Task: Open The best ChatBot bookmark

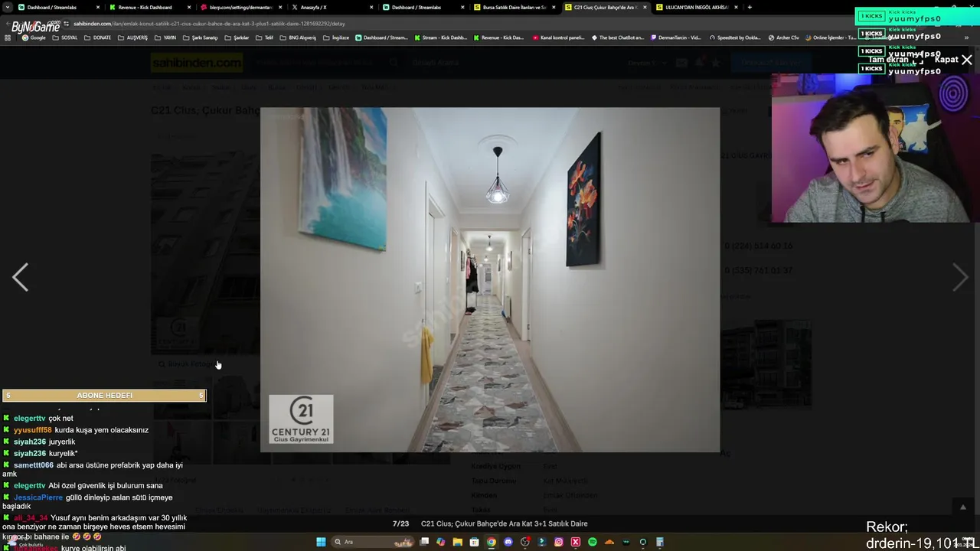Action: click(x=617, y=37)
